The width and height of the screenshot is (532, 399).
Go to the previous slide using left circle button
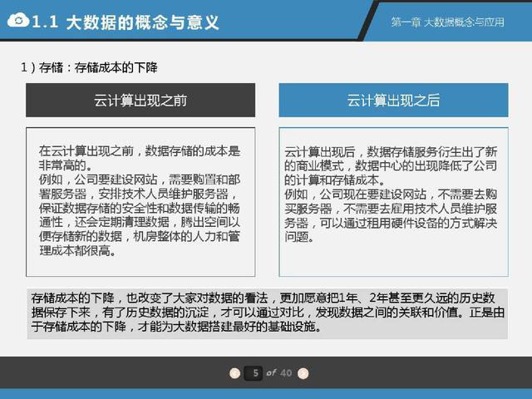point(235,372)
